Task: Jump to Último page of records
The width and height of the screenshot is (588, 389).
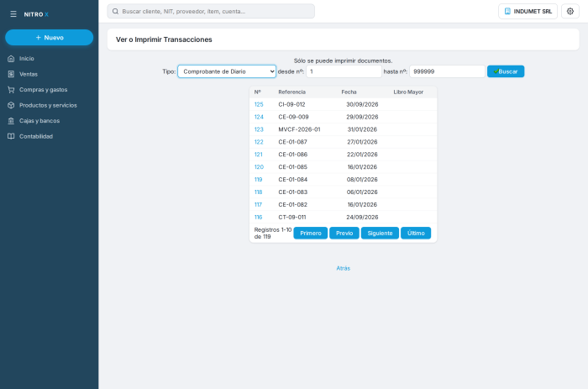Action: [416, 233]
